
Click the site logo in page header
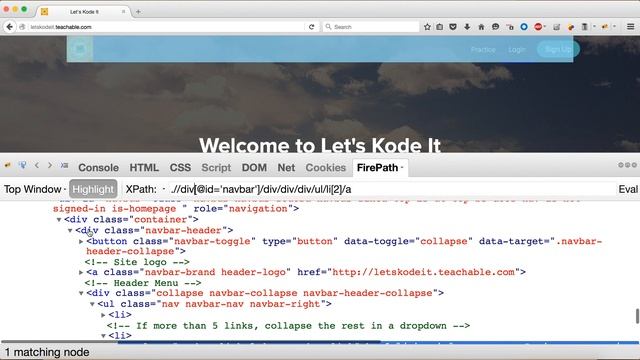point(80,49)
